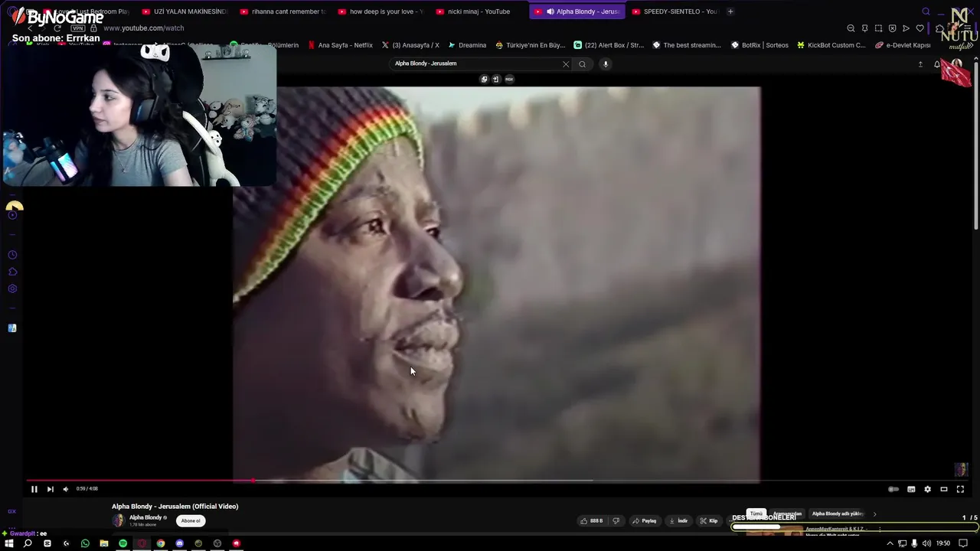This screenshot has width=980, height=551.
Task: Open 'KickBot Custom C...' bookmark
Action: 831,45
